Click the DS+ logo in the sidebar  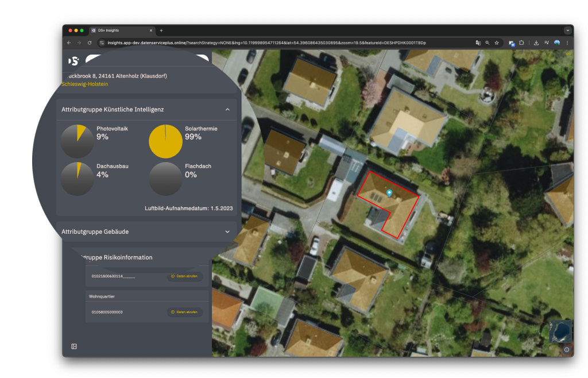(73, 60)
